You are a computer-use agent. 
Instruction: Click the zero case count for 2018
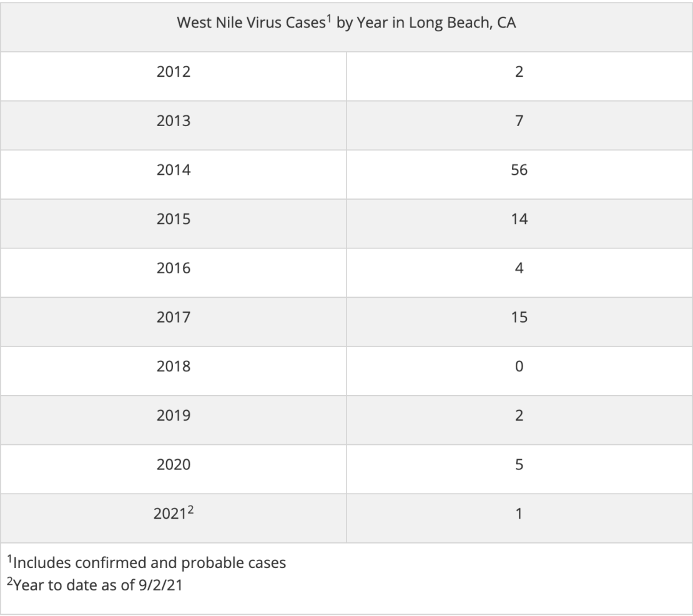click(519, 367)
